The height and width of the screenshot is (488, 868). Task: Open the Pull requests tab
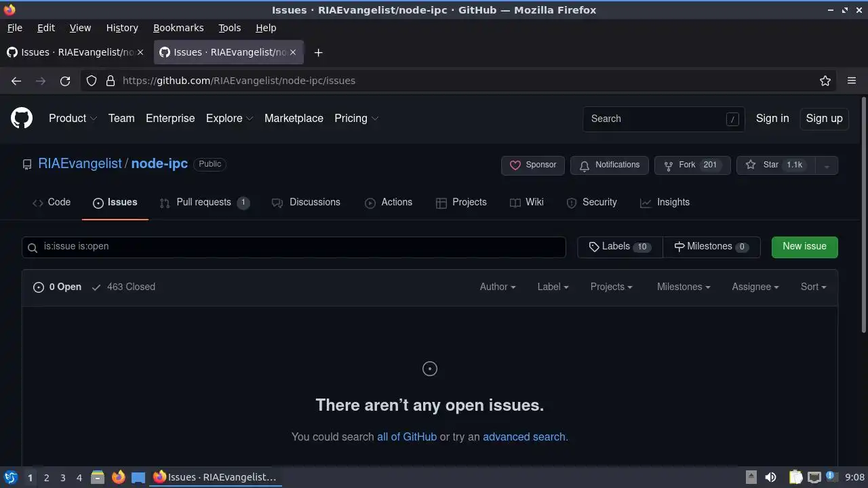(x=204, y=202)
